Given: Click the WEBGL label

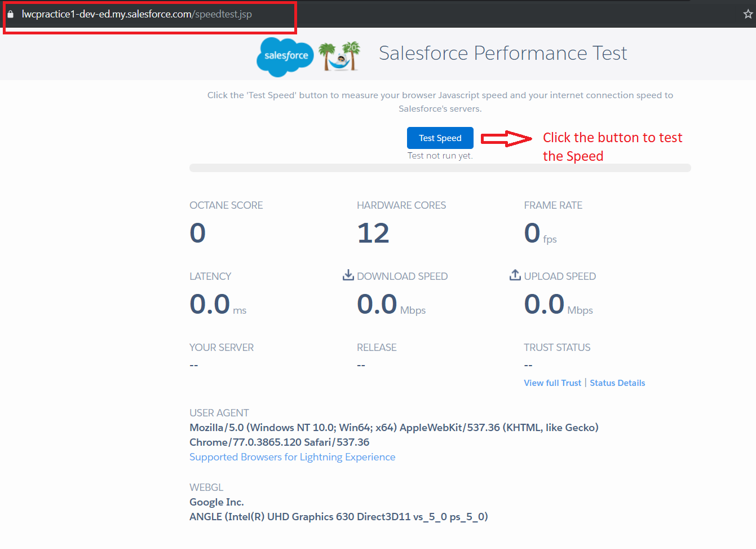Looking at the screenshot, I should 206,487.
